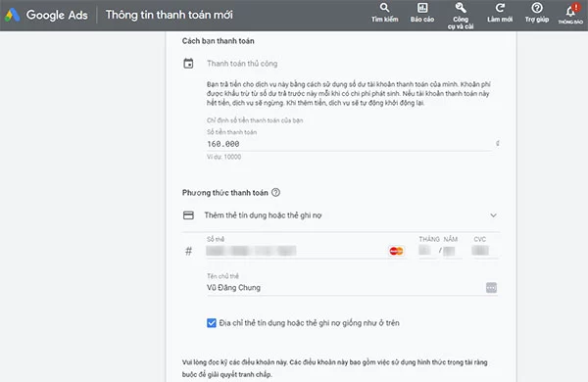
Task: Click the autofill icon in cardholder name field
Action: (x=491, y=288)
